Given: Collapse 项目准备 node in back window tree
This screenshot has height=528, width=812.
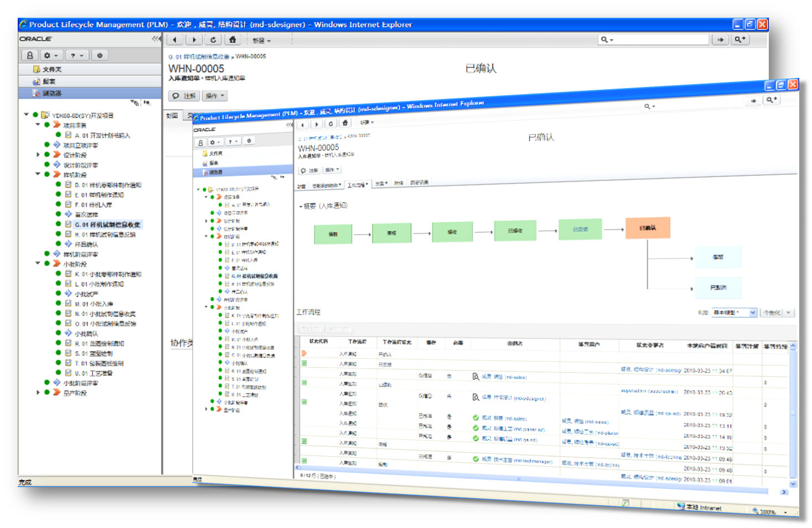Looking at the screenshot, I should click(x=38, y=125).
